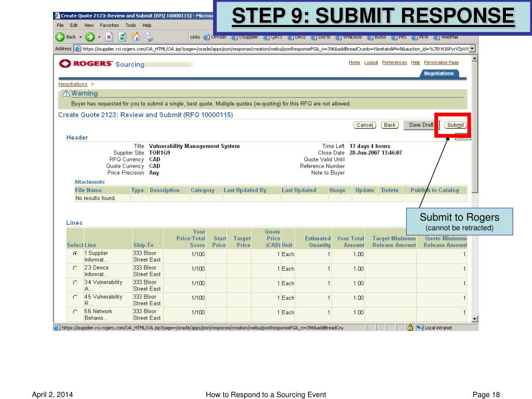The image size is (532, 399).
Task: Open the Forward history dropdown arrow
Action: 99,37
